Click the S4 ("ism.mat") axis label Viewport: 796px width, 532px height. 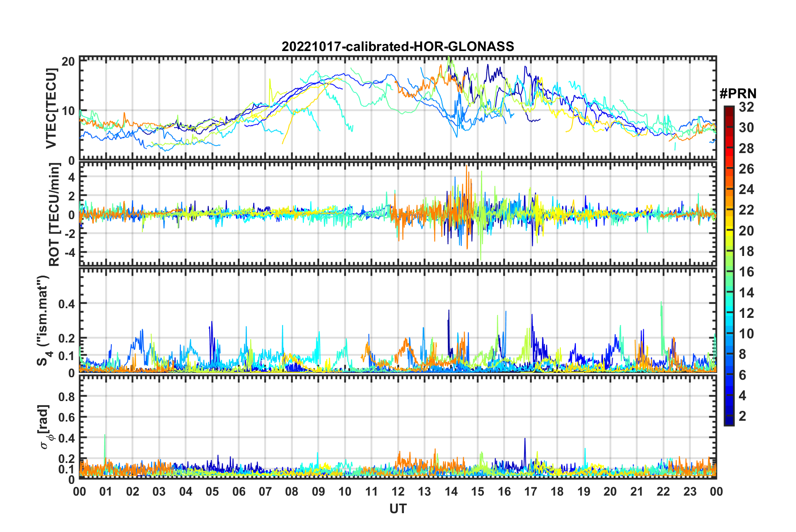[x=44, y=320]
